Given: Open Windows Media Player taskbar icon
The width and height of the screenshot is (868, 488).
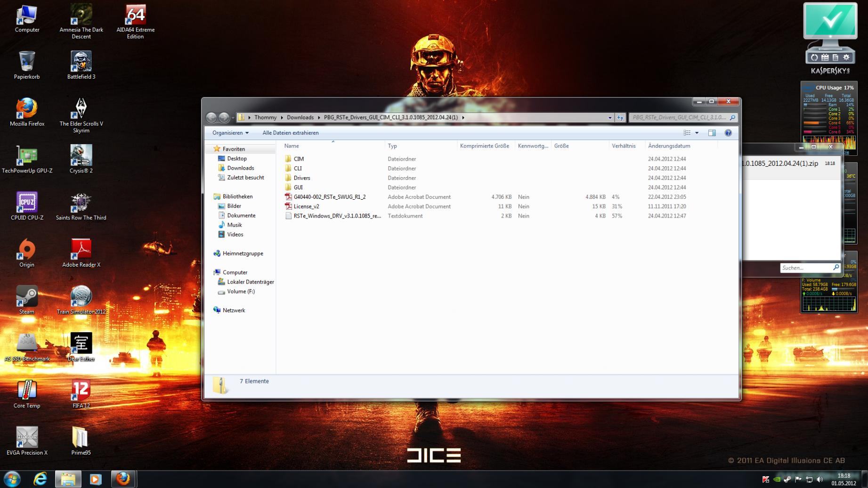Looking at the screenshot, I should point(95,480).
